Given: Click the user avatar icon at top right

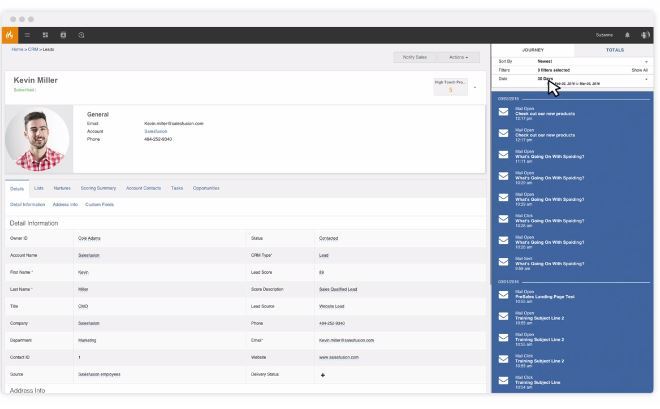Looking at the screenshot, I should click(x=645, y=34).
